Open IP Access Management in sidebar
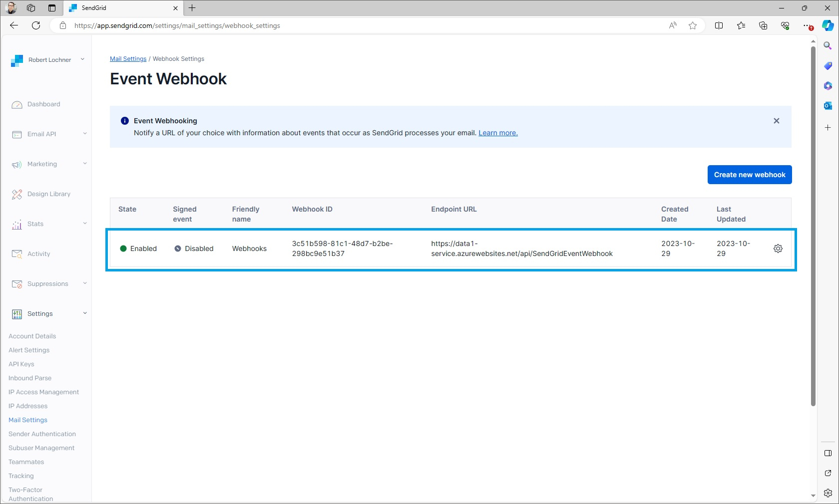This screenshot has height=504, width=839. click(43, 392)
